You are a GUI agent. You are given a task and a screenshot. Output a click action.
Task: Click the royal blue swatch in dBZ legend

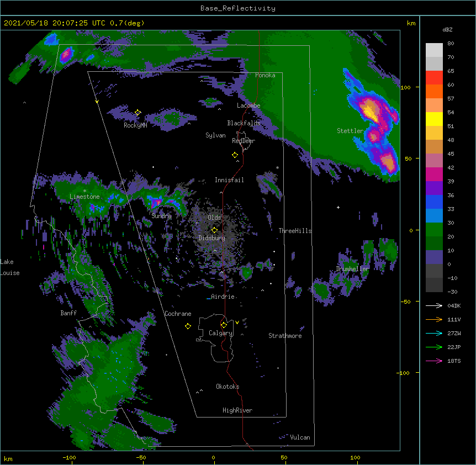(x=434, y=202)
